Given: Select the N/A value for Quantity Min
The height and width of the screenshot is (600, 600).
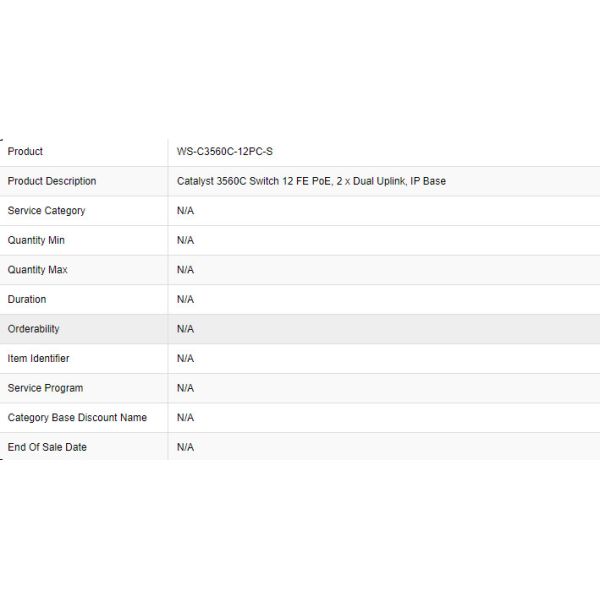Looking at the screenshot, I should tap(185, 240).
